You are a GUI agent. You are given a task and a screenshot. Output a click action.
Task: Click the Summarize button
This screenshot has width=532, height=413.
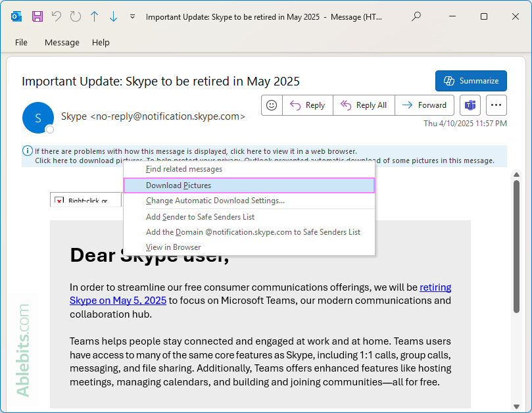pos(471,81)
